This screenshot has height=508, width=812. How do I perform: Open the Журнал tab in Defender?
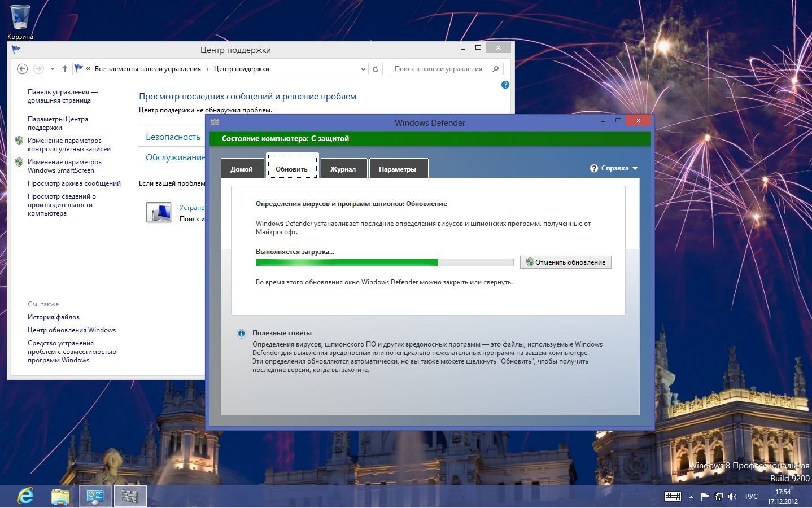point(343,169)
